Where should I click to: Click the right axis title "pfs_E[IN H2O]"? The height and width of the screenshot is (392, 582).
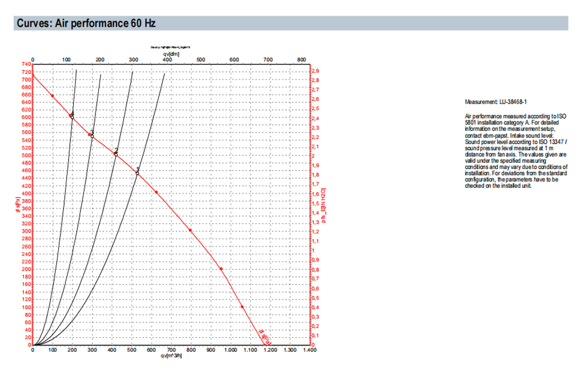pyautogui.click(x=324, y=206)
